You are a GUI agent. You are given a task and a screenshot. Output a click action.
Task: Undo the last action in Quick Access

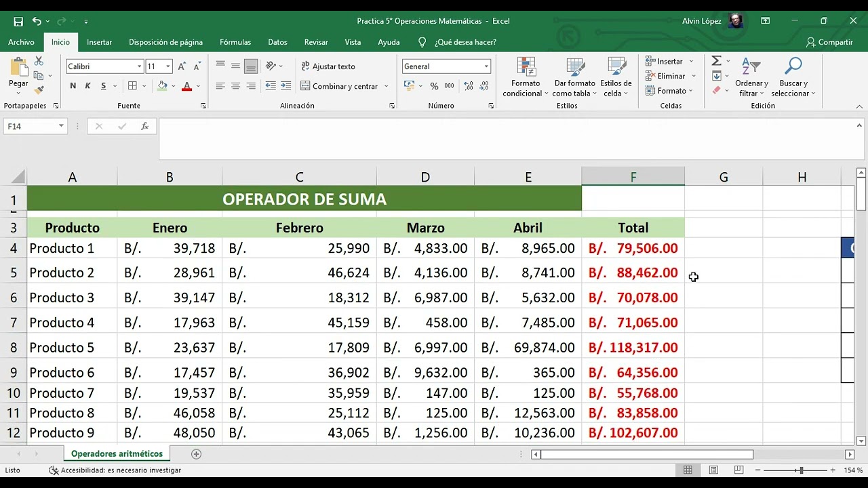click(x=37, y=21)
